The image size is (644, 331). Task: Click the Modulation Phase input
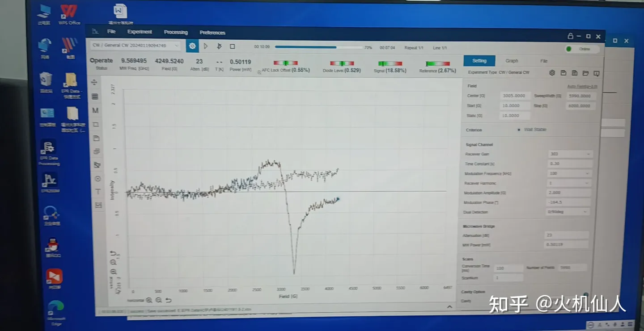click(x=569, y=202)
